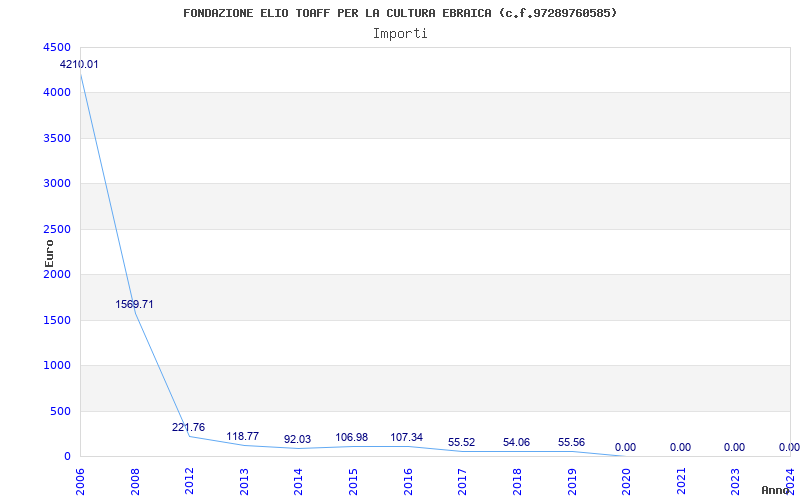Click the 2008 x-axis year label
Screen dimensions: 800x500
pyautogui.click(x=135, y=482)
